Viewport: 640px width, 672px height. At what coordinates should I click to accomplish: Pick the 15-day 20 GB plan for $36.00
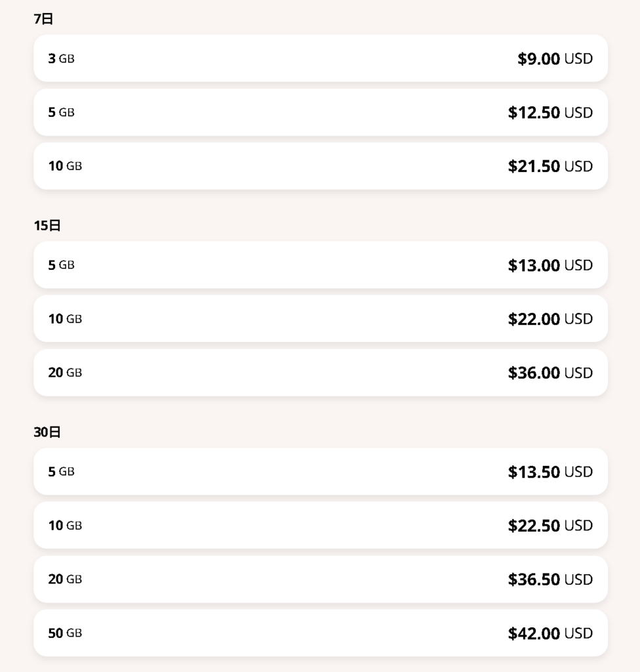tap(321, 373)
